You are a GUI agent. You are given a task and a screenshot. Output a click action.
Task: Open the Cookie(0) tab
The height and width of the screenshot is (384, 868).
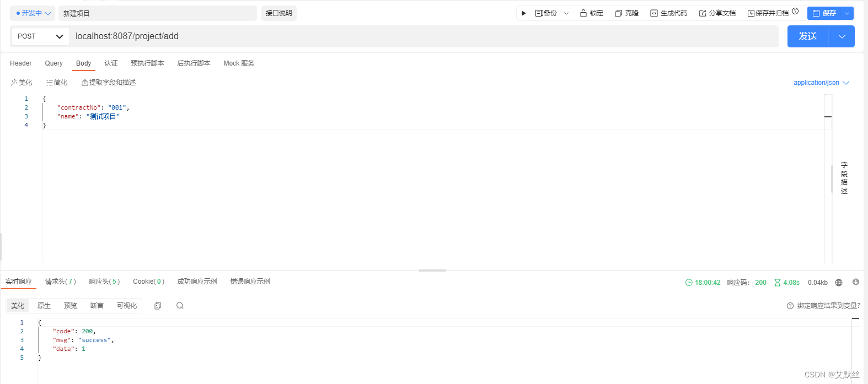(x=148, y=282)
